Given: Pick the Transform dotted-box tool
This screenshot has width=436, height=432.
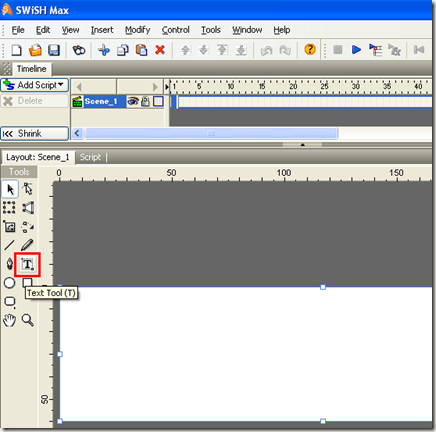Looking at the screenshot, I should click(x=9, y=208).
